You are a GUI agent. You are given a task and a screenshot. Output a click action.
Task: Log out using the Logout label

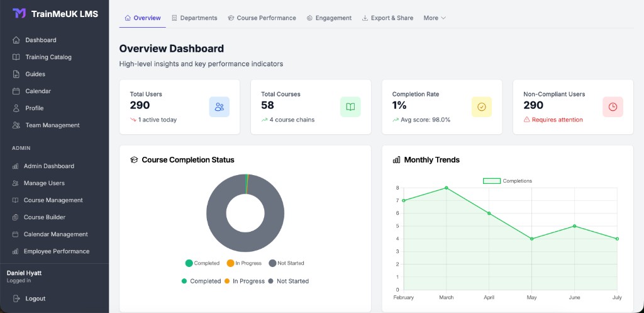pyautogui.click(x=35, y=299)
